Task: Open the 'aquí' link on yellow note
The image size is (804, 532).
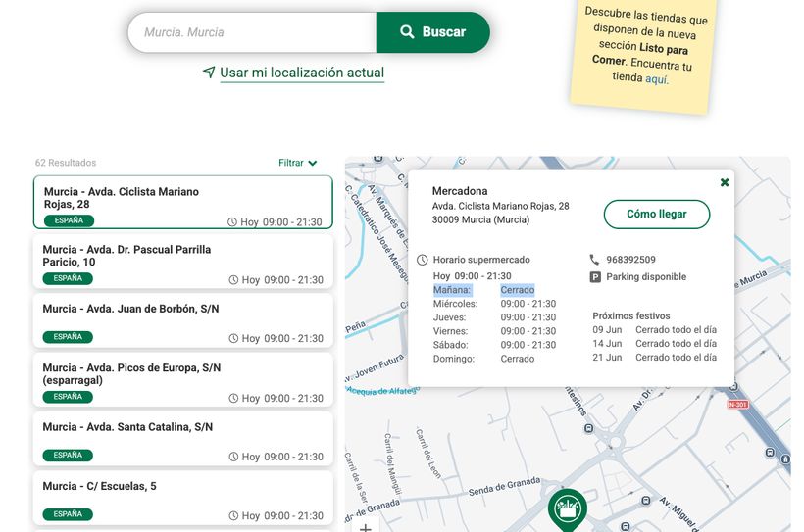Action: point(656,79)
